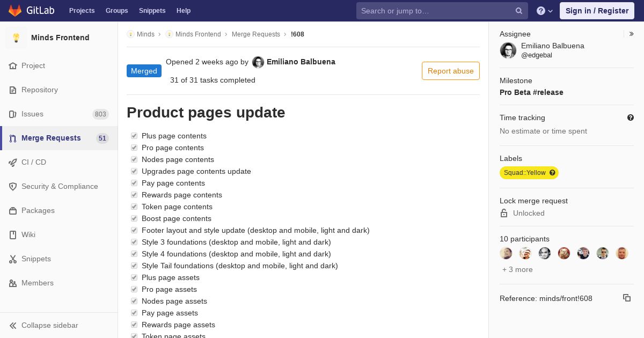The width and height of the screenshot is (644, 338).
Task: Open the Pro Beta #release milestone
Action: click(x=531, y=92)
